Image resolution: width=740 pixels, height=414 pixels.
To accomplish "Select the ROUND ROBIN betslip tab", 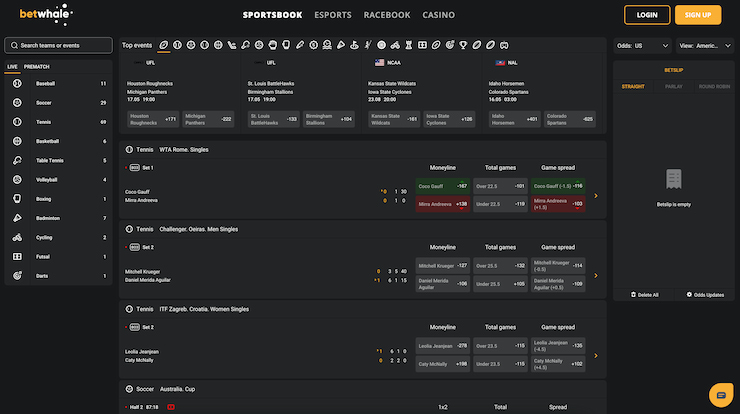I will [714, 86].
